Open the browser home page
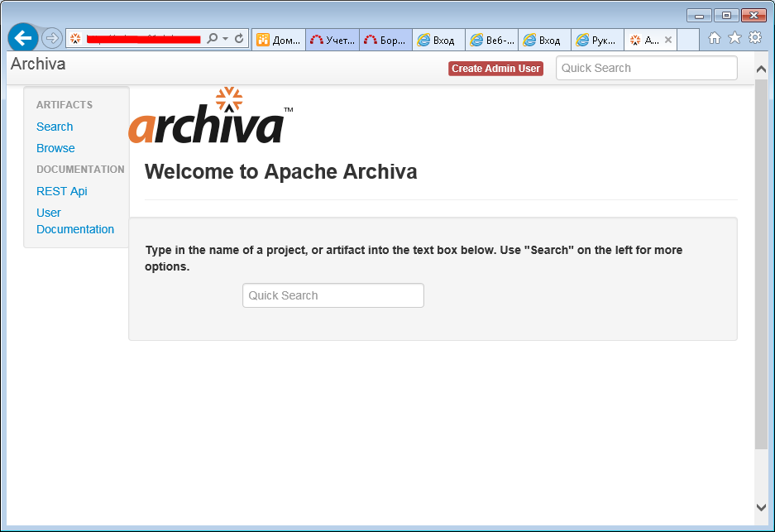Image resolution: width=775 pixels, height=532 pixels. coord(714,38)
